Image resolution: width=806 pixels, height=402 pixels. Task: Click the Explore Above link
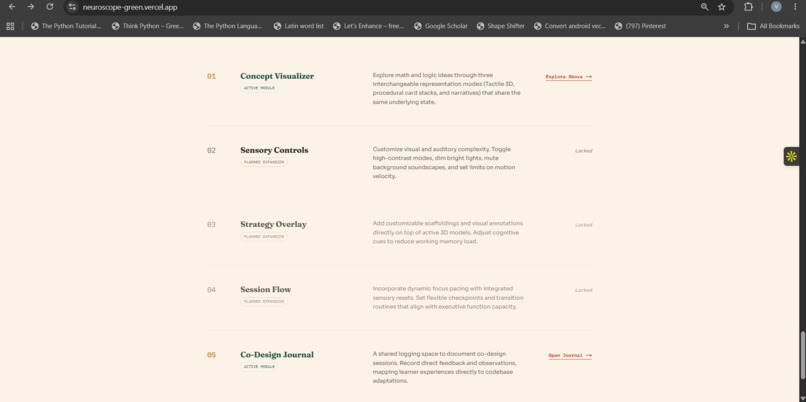click(569, 77)
